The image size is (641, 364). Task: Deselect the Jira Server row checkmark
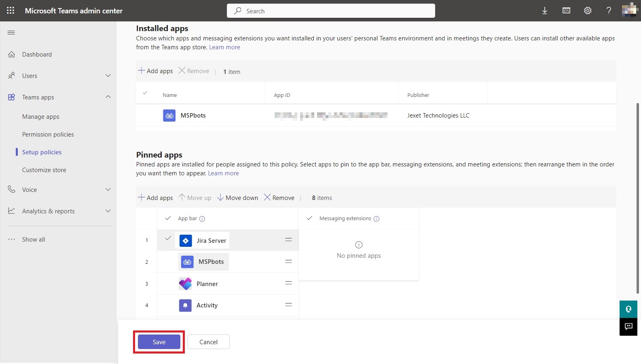(x=168, y=238)
